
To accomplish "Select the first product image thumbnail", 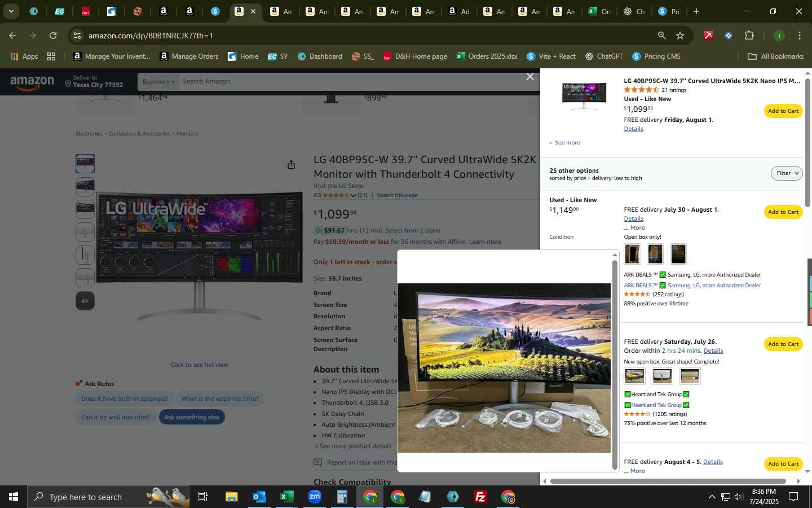I will (x=85, y=164).
